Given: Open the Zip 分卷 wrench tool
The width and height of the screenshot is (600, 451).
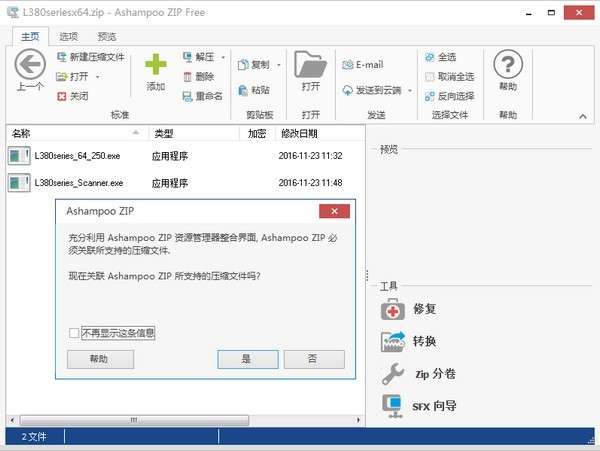Looking at the screenshot, I should point(393,374).
